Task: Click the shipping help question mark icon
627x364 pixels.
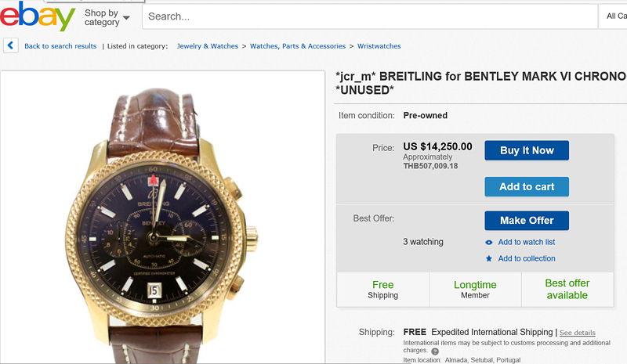Action: 434,351
